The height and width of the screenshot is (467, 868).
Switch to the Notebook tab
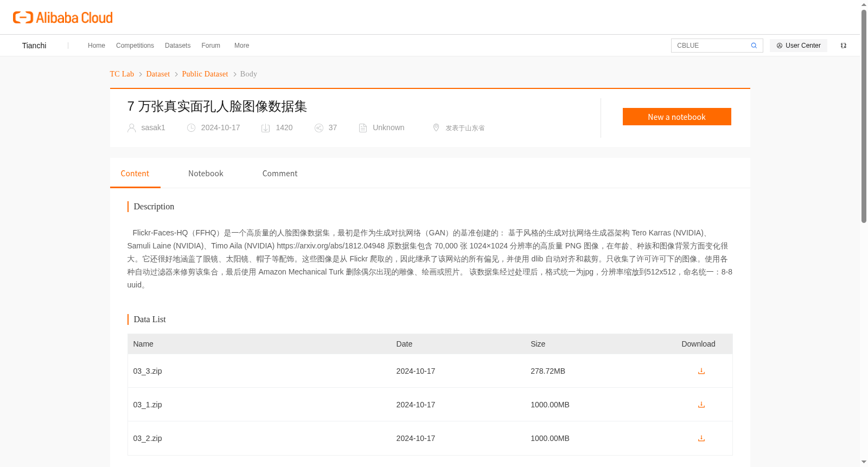[206, 174]
